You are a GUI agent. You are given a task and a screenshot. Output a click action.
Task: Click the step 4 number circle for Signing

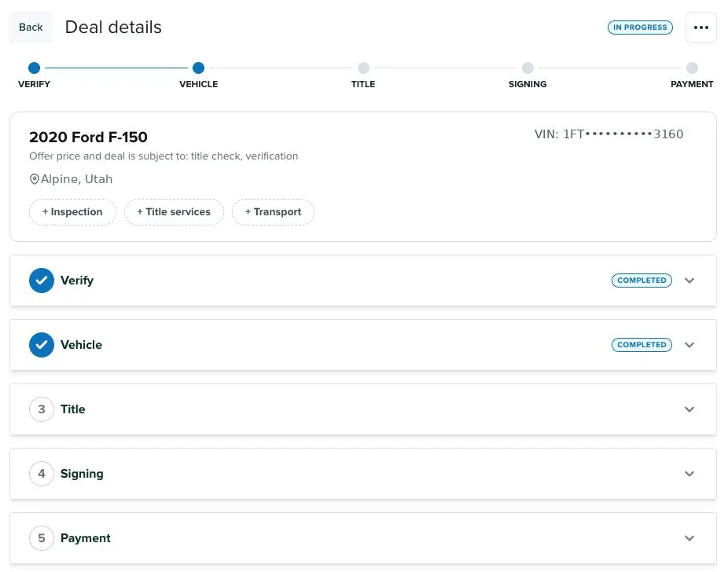point(42,474)
